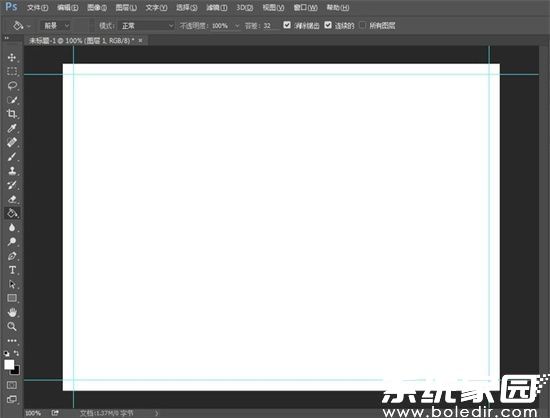Open the 选择 (Select) menu
The height and width of the screenshot is (418, 550).
tap(187, 7)
